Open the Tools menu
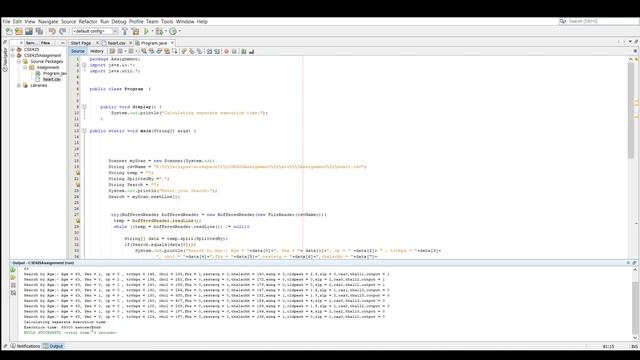 tap(167, 22)
